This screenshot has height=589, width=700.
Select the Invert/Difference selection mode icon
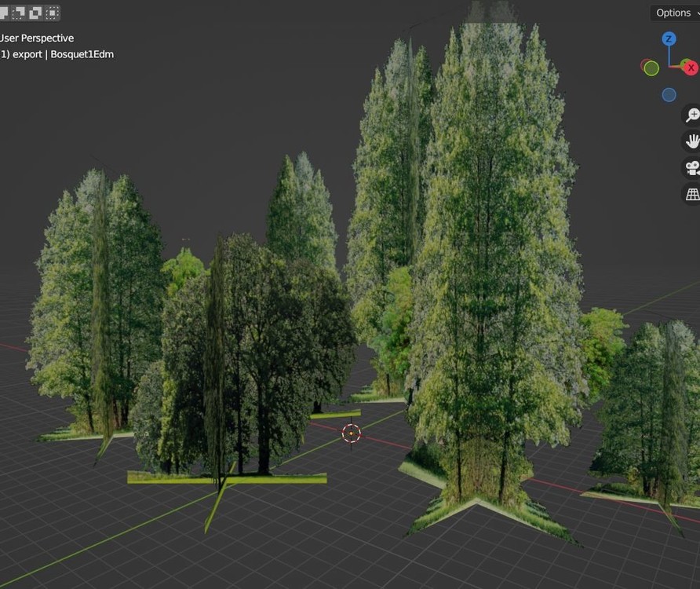click(35, 13)
